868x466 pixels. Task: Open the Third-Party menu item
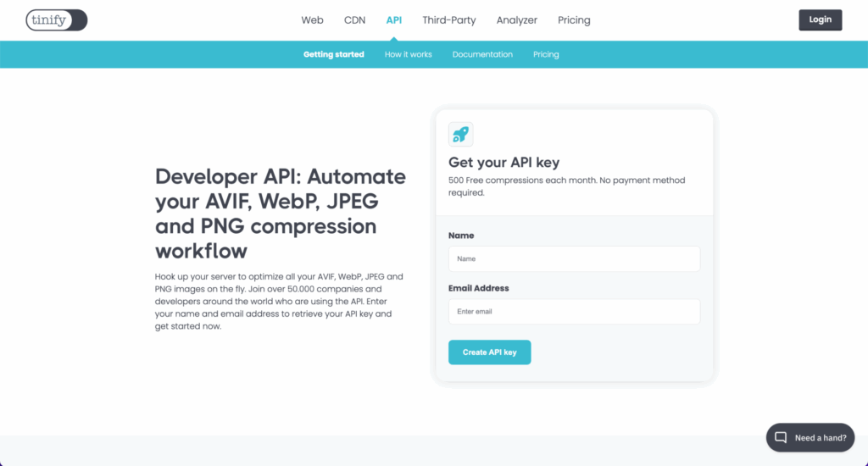449,20
